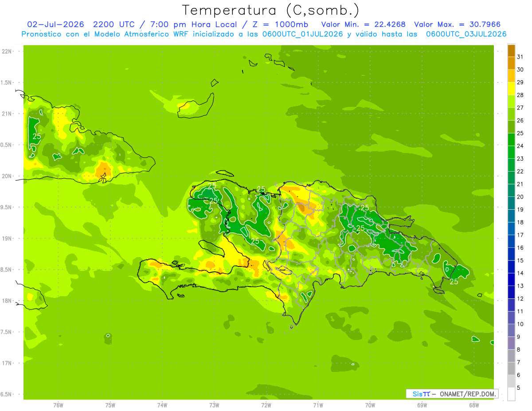Click the legend value label '12'

pos(520,298)
